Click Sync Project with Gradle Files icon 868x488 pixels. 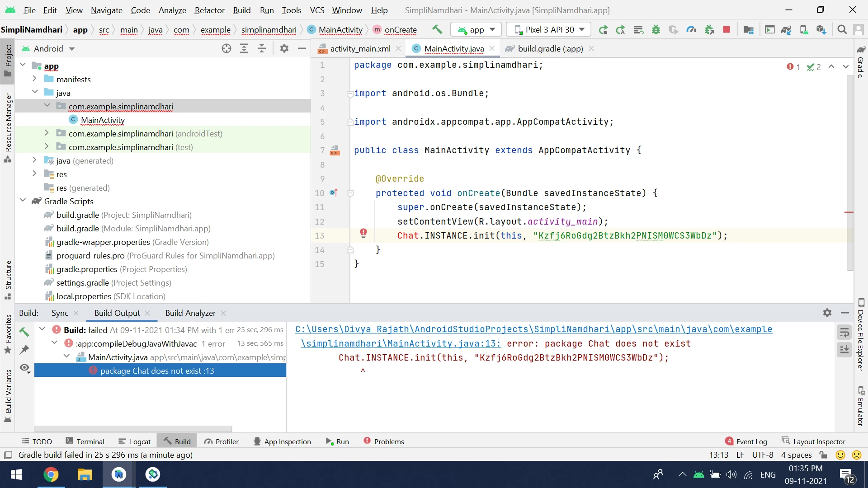click(786, 30)
